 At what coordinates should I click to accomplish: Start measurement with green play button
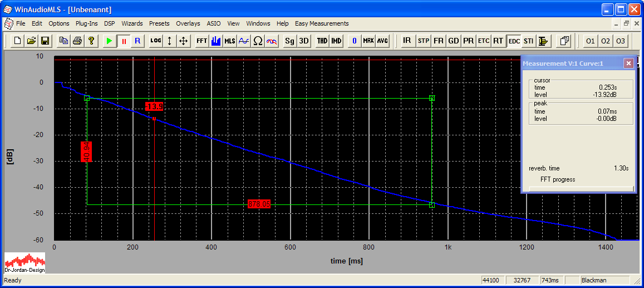click(109, 41)
